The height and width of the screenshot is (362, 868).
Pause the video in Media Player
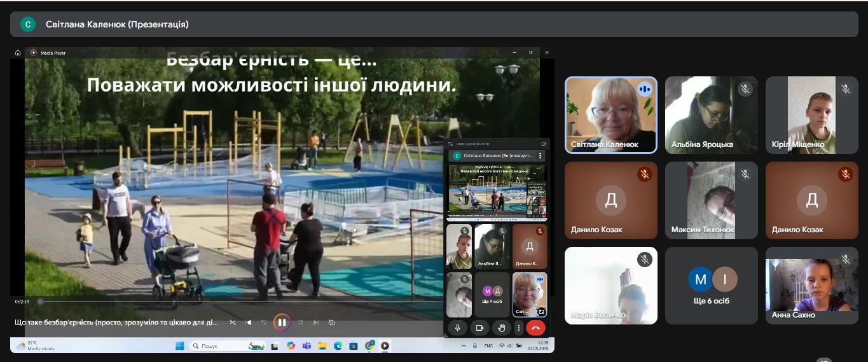coord(282,323)
